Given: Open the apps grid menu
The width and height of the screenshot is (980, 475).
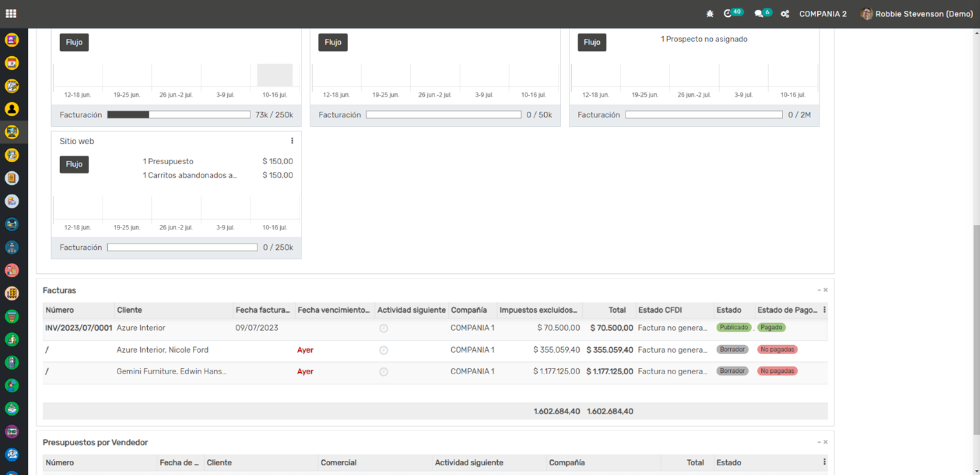Looking at the screenshot, I should (11, 14).
